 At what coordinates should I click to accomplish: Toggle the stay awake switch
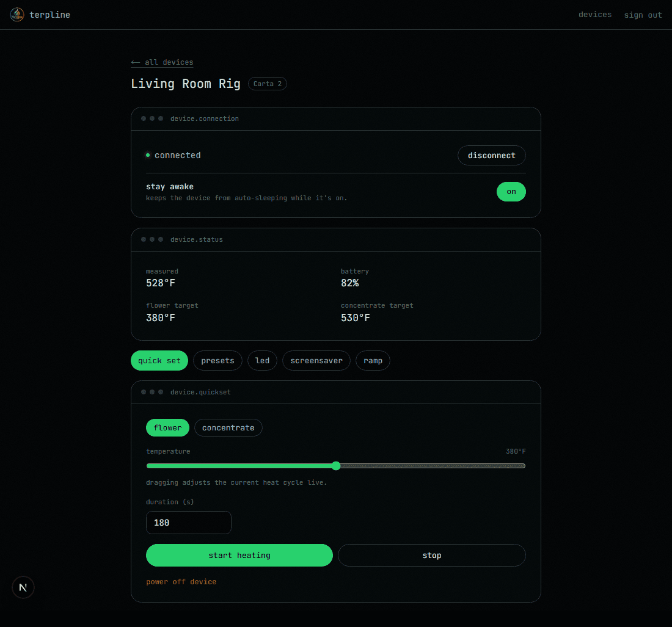click(511, 192)
